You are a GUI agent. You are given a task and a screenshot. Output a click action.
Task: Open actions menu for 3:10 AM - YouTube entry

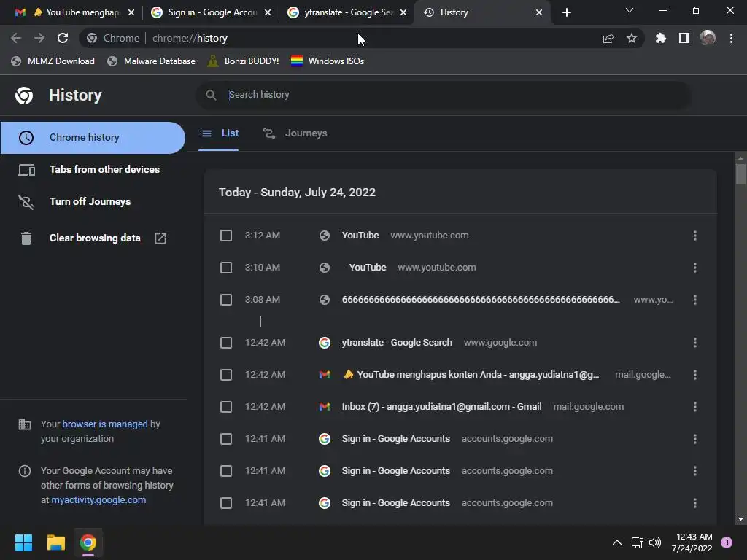coord(695,268)
